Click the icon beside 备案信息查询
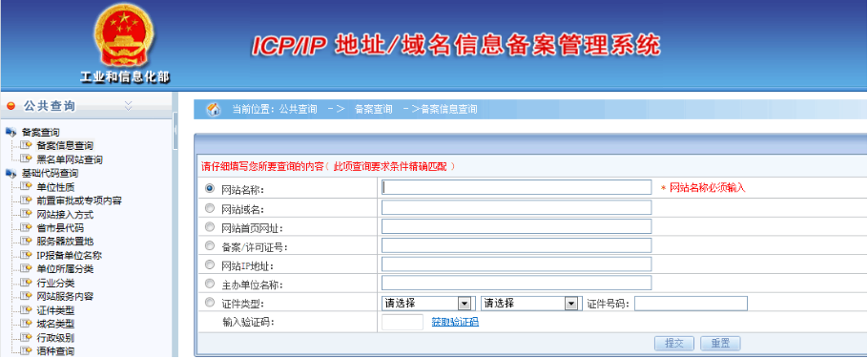This screenshot has width=868, height=359. 26,145
